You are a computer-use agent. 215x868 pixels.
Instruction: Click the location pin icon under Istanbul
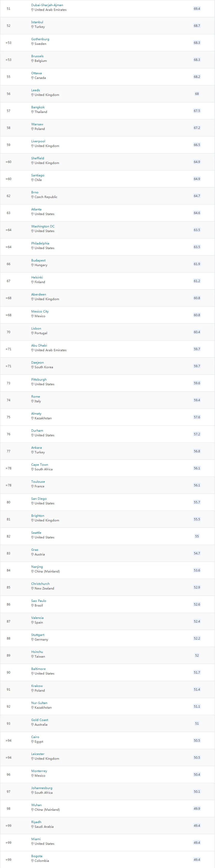[33, 27]
